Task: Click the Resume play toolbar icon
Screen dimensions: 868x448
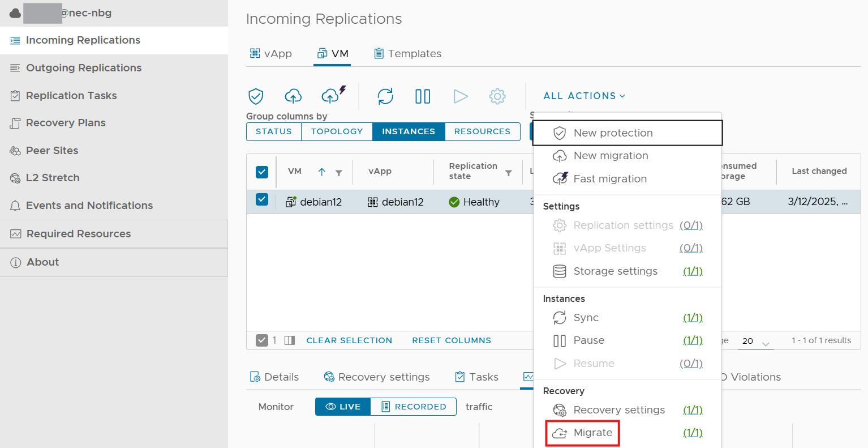Action: [461, 96]
